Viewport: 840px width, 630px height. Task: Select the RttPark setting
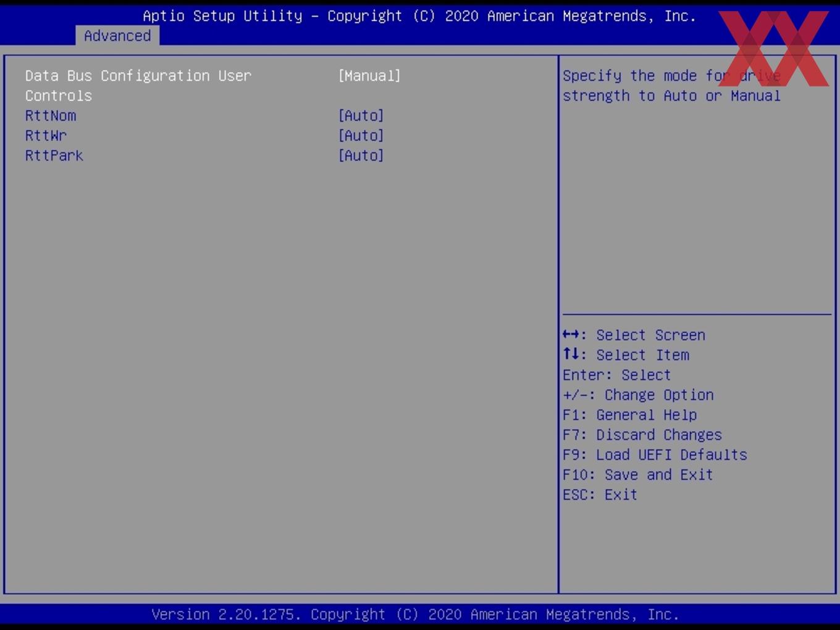pos(54,155)
